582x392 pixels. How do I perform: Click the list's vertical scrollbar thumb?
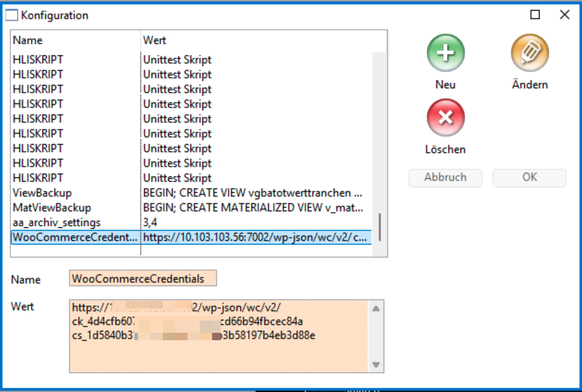tap(379, 227)
